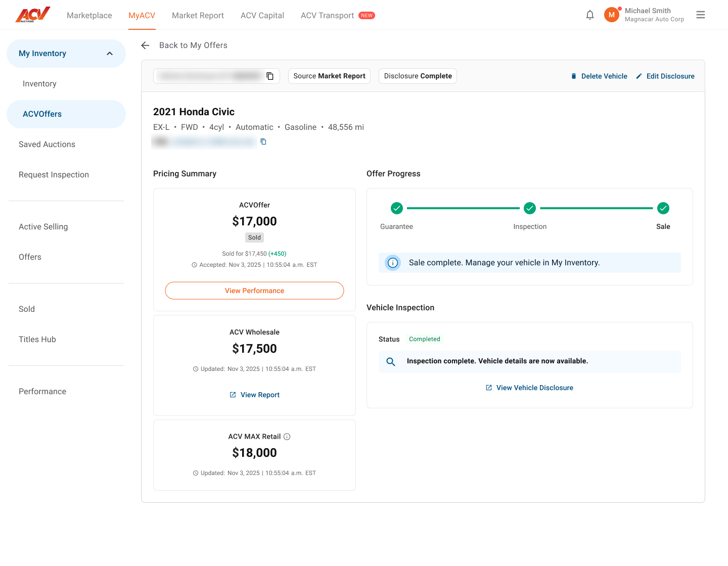Open Active Selling in the sidebar
728x566 pixels.
coord(43,227)
